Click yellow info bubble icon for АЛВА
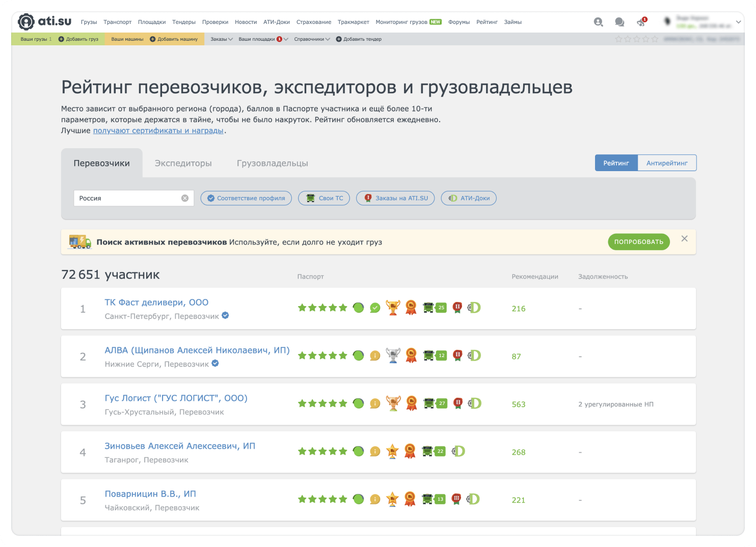756x547 pixels. (375, 356)
